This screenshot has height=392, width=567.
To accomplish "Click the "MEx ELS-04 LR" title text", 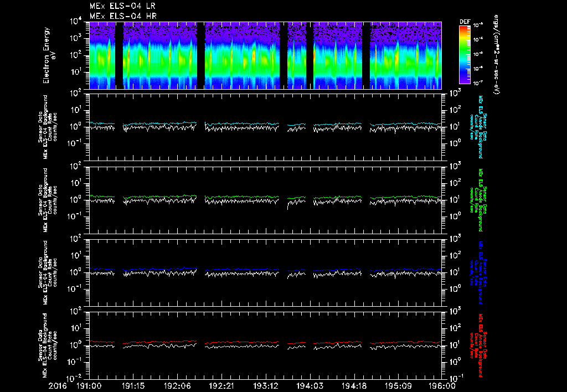I will click(122, 6).
